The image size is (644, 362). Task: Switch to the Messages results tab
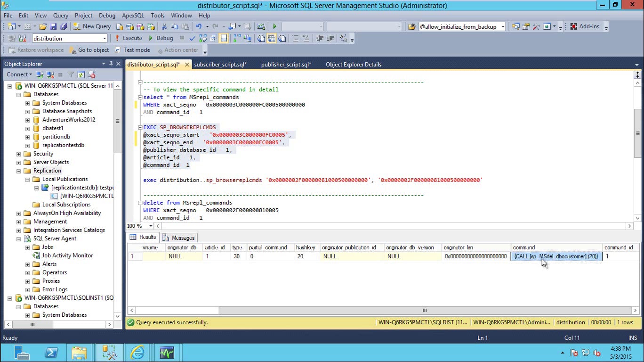[179, 238]
